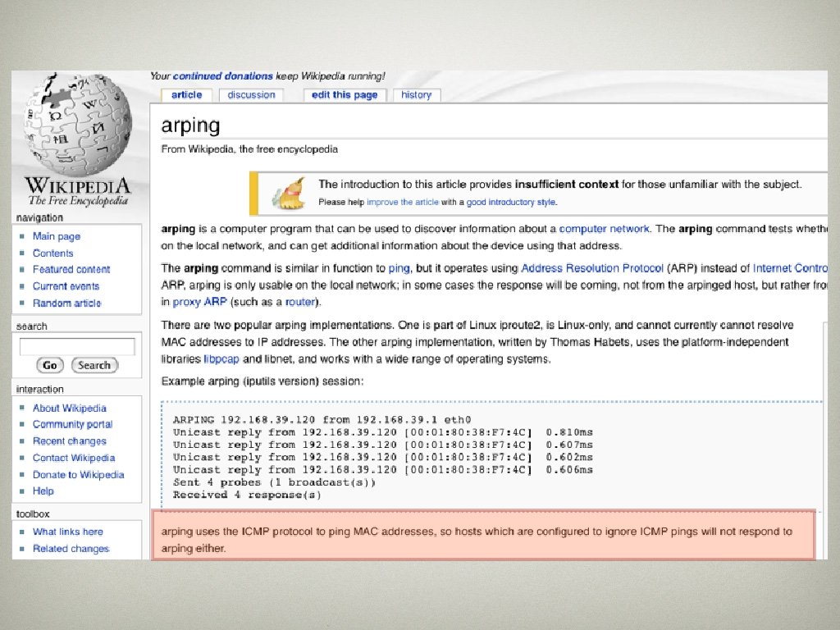The image size is (840, 630).
Task: Open Current events link
Action: pyautogui.click(x=66, y=286)
